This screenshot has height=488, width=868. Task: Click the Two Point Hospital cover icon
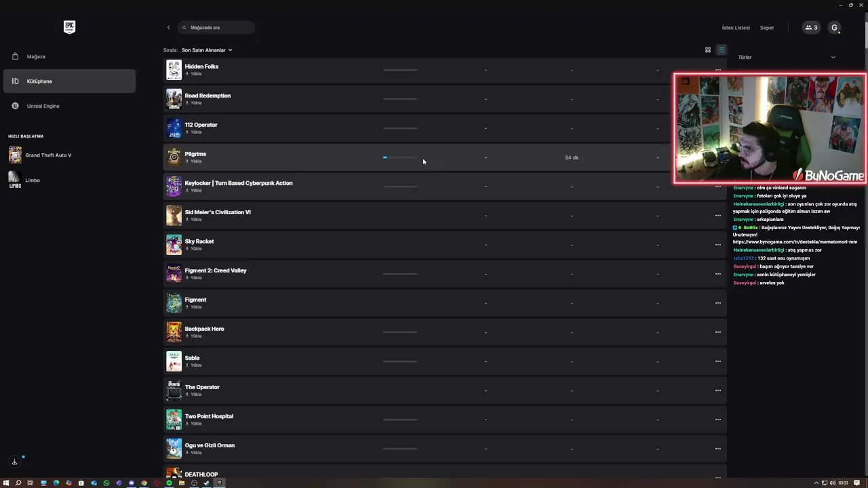tap(174, 420)
